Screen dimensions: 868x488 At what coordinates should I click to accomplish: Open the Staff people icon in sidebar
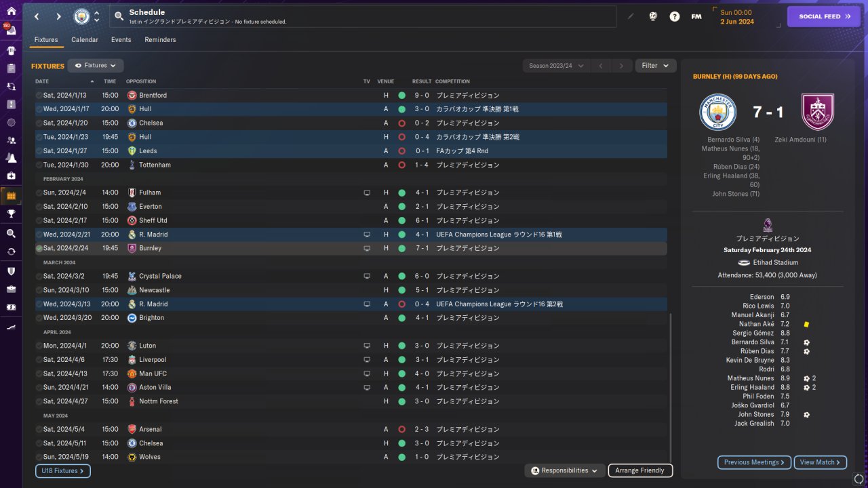coord(11,140)
